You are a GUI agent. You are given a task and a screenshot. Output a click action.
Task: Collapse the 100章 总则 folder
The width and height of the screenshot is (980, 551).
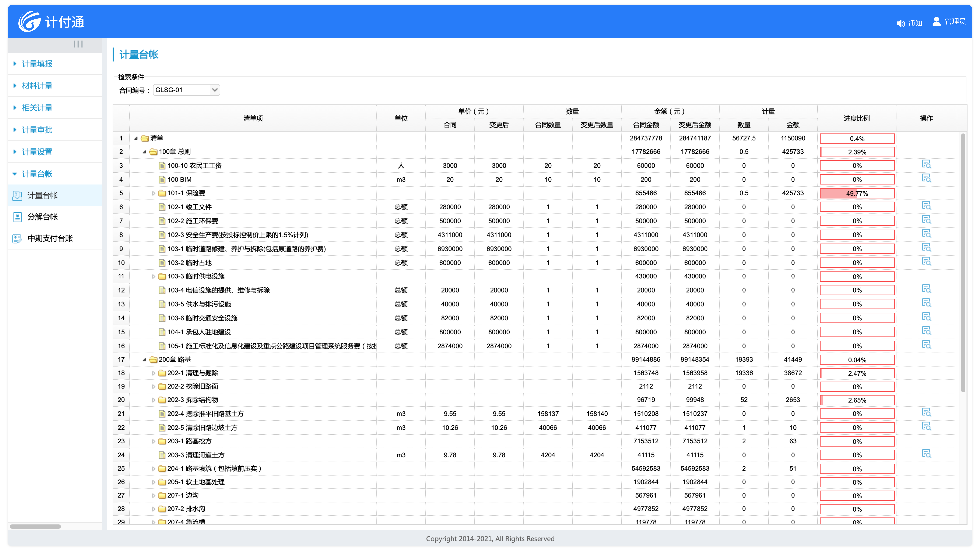[145, 152]
